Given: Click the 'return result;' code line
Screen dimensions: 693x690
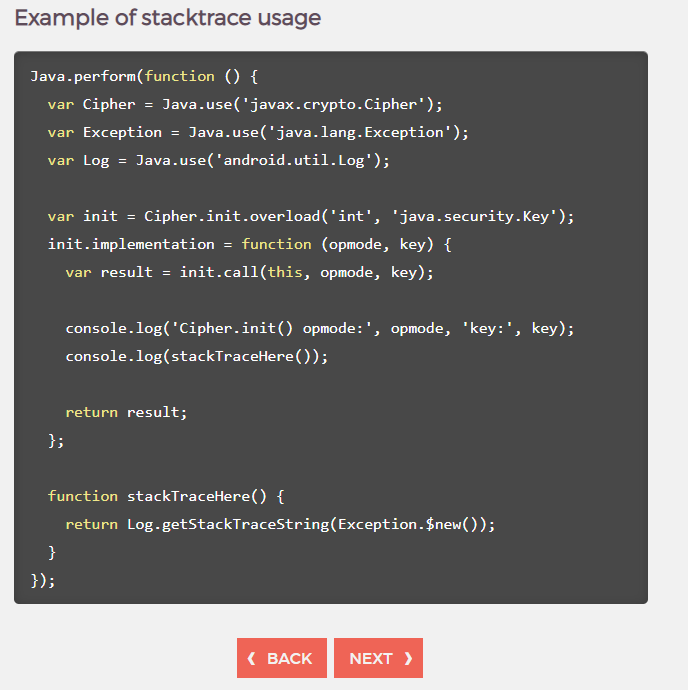Looking at the screenshot, I should click(126, 412).
